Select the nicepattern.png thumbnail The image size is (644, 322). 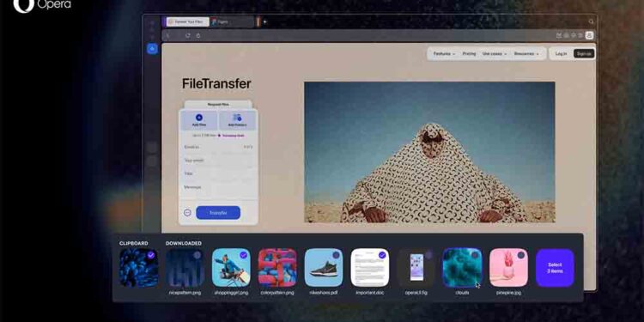pos(185,268)
